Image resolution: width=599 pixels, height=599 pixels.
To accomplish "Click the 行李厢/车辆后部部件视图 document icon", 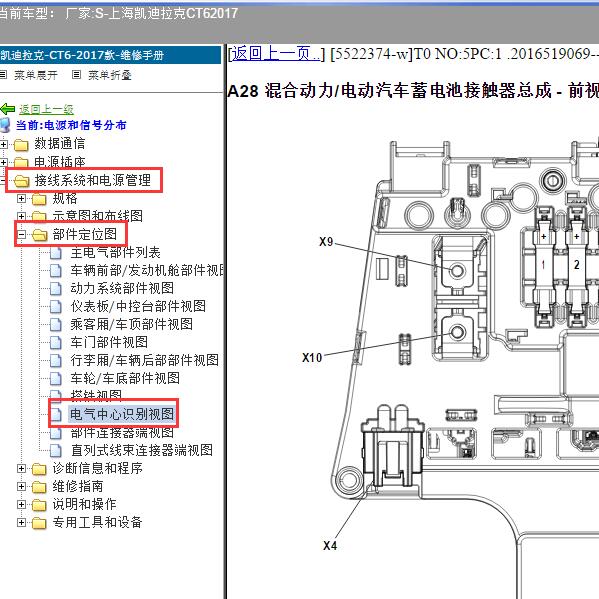I will (56, 361).
